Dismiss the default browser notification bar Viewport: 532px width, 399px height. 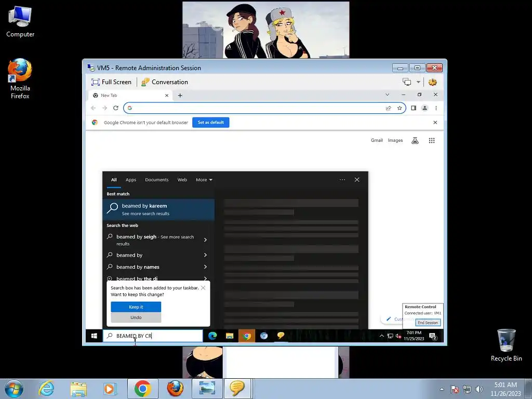pos(435,123)
